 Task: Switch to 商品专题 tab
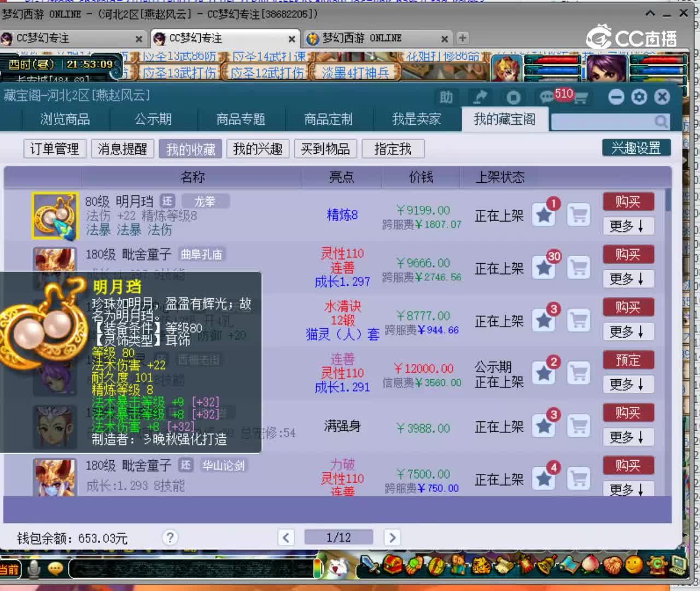pyautogui.click(x=241, y=119)
